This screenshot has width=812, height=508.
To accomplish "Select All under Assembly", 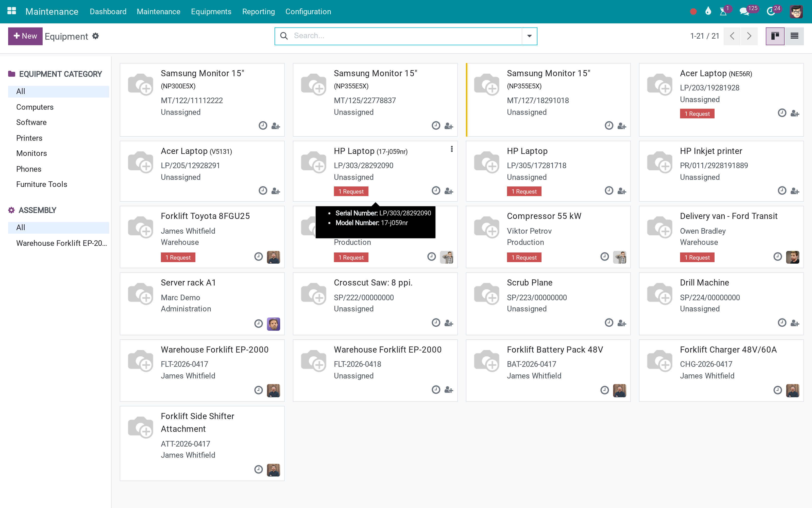I will click(58, 228).
